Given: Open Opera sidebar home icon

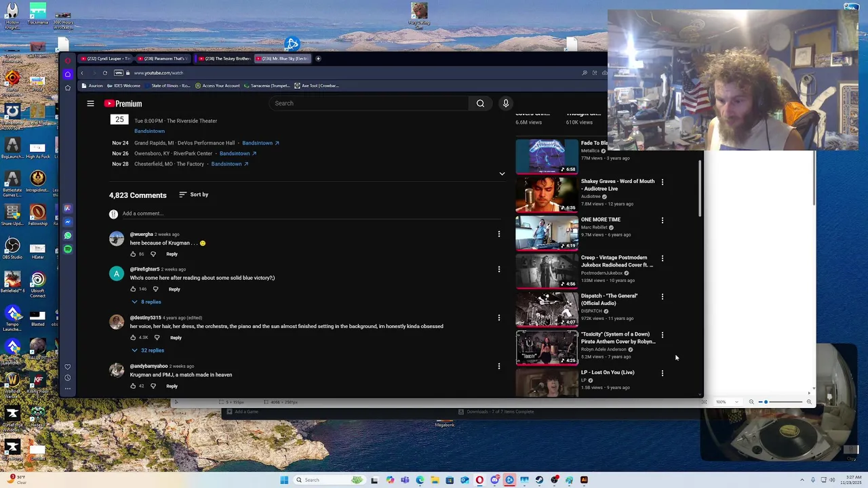Looking at the screenshot, I should point(67,74).
